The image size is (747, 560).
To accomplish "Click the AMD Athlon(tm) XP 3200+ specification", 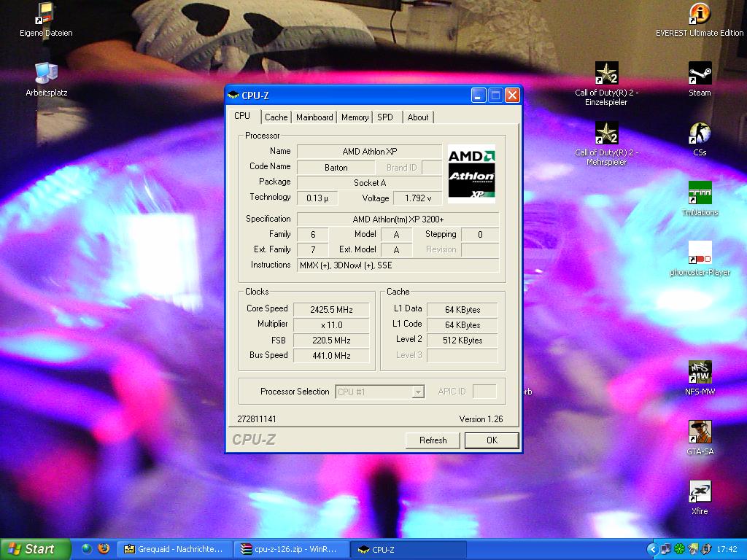I will point(398,219).
